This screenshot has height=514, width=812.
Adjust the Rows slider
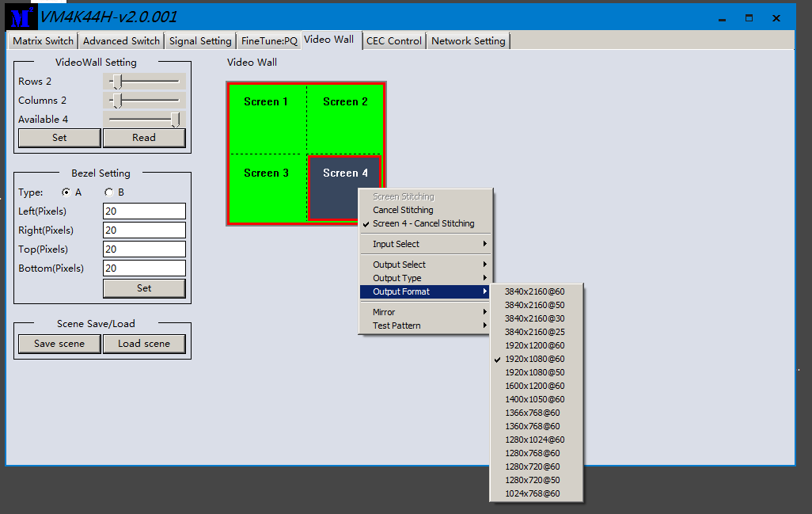point(117,82)
